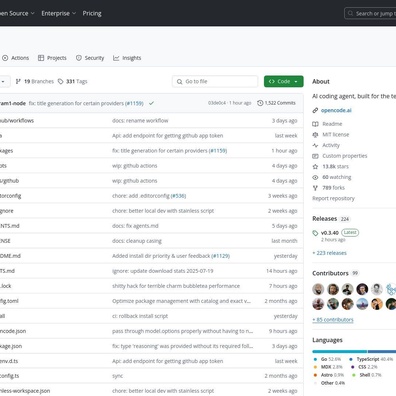Click the pulse icon beside Activity
This screenshot has height=396, width=396.
pos(315,145)
